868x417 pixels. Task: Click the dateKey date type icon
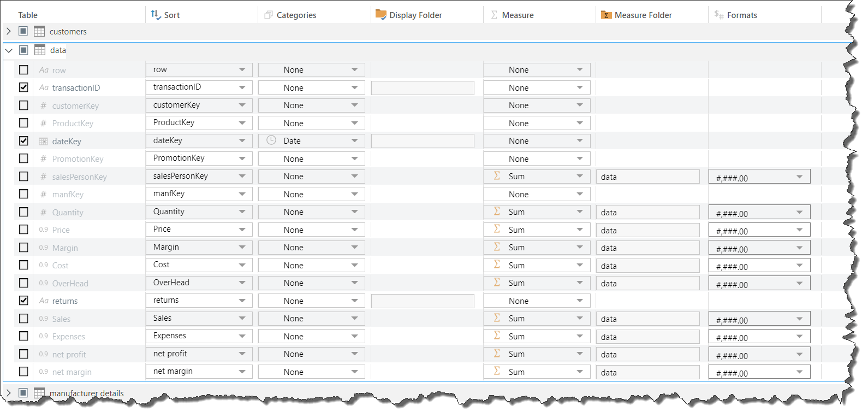[x=44, y=142]
